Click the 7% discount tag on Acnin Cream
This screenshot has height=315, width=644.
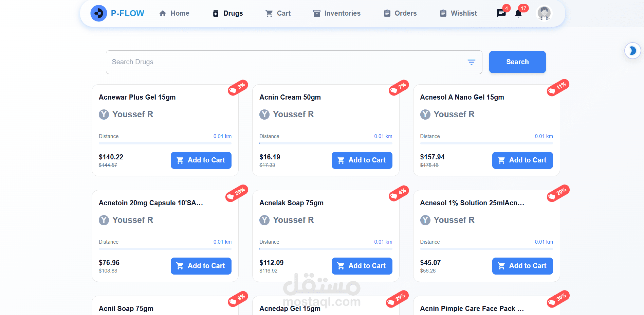point(399,88)
